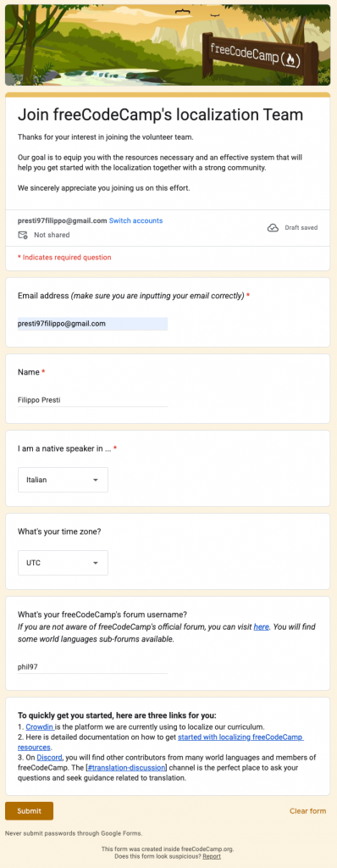Click the forum username field phil97
The width and height of the screenshot is (337, 868).
tap(92, 667)
